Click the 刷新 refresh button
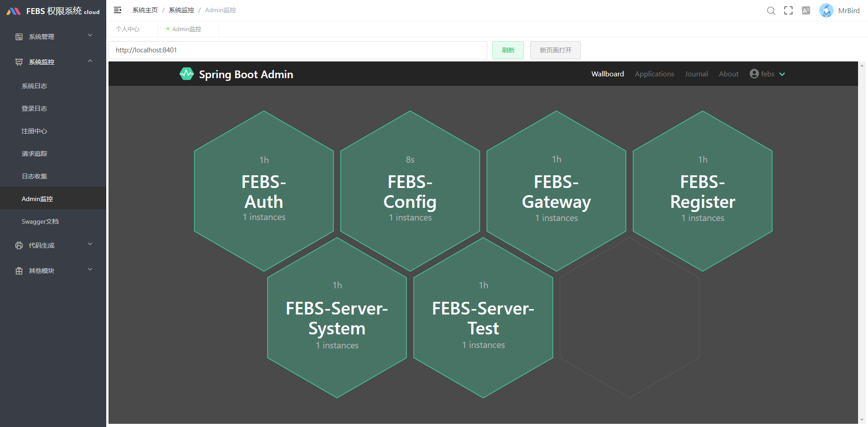The height and width of the screenshot is (427, 868). (x=508, y=50)
